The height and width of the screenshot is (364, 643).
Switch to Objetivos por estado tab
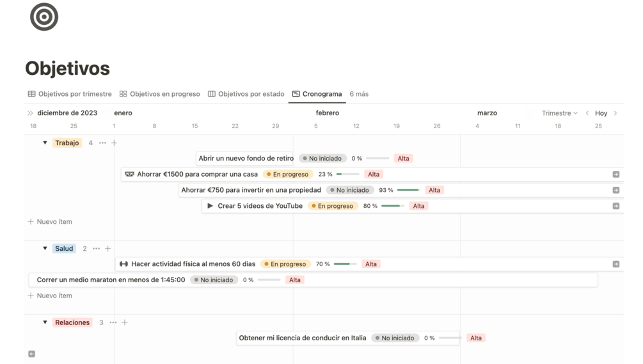point(246,94)
